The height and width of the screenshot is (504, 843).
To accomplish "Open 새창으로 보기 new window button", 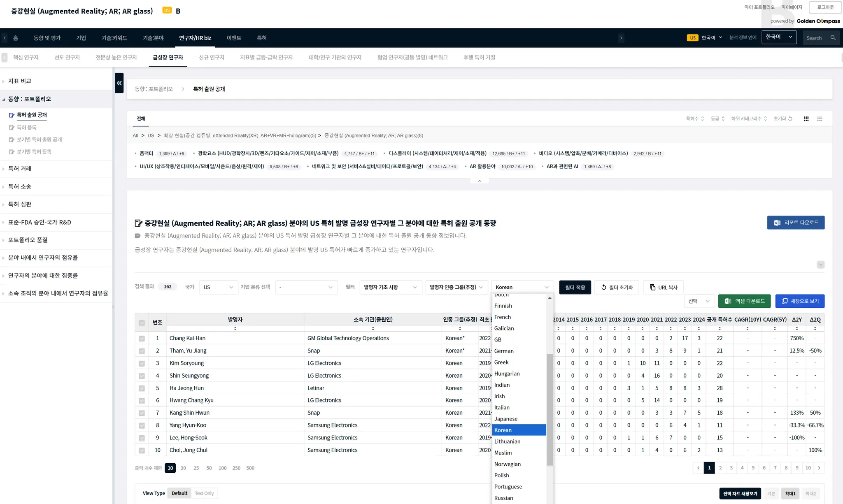I will [800, 301].
